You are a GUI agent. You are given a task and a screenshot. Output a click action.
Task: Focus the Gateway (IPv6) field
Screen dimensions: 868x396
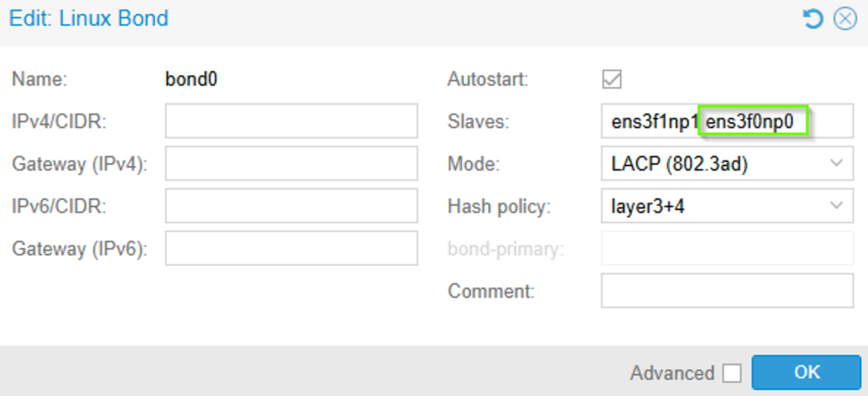point(291,248)
